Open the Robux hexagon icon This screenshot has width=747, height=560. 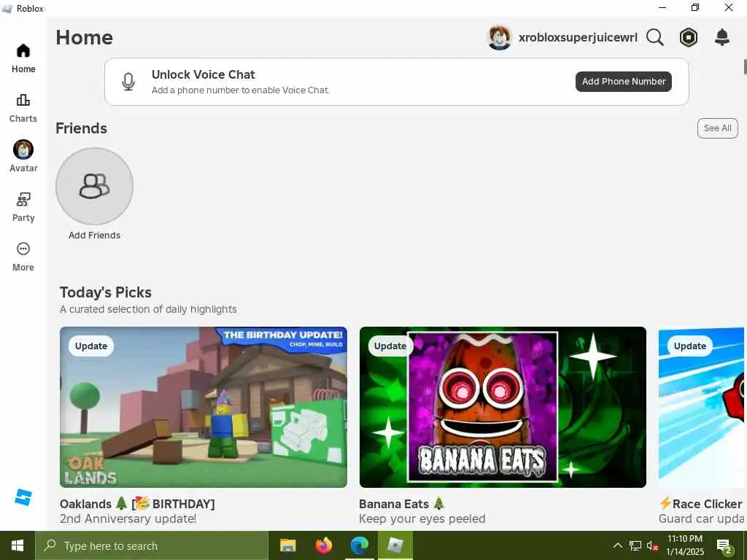coord(689,37)
